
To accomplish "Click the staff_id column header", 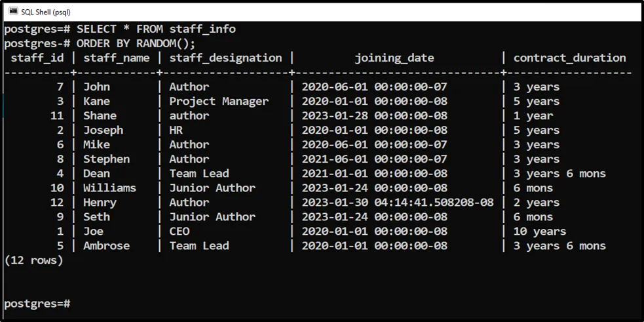I will click(37, 58).
